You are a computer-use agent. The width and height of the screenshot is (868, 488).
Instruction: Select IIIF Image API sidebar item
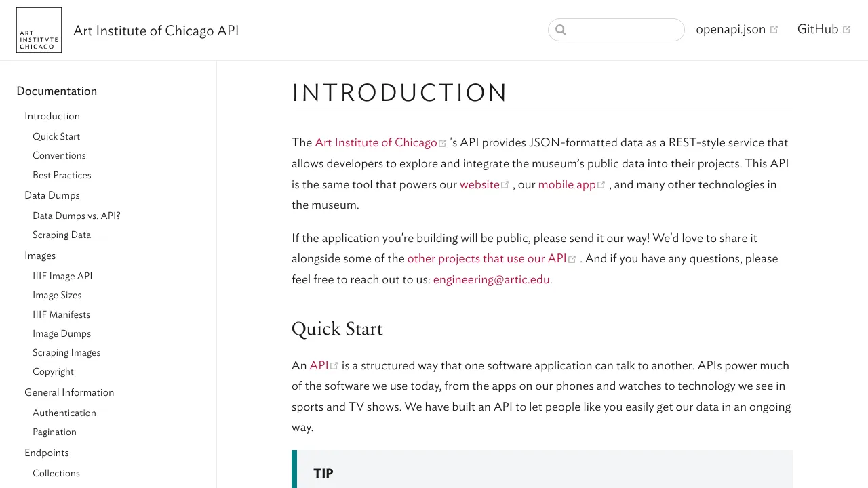62,276
